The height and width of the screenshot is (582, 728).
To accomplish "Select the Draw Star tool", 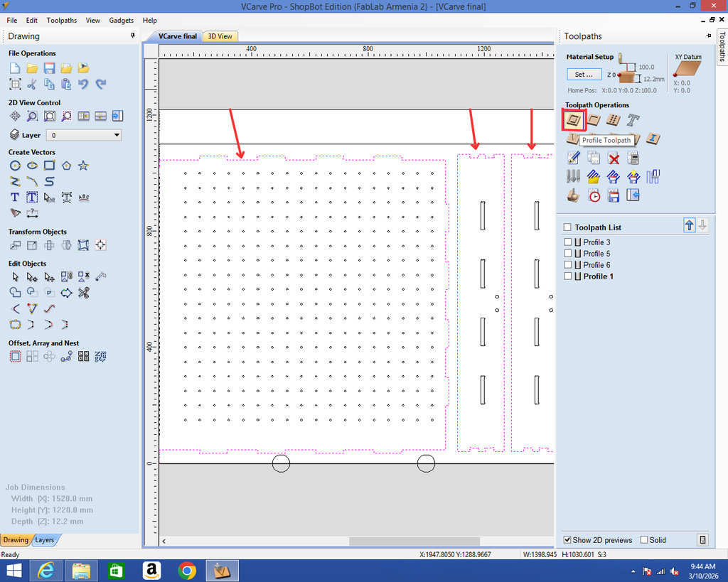I will tap(84, 166).
